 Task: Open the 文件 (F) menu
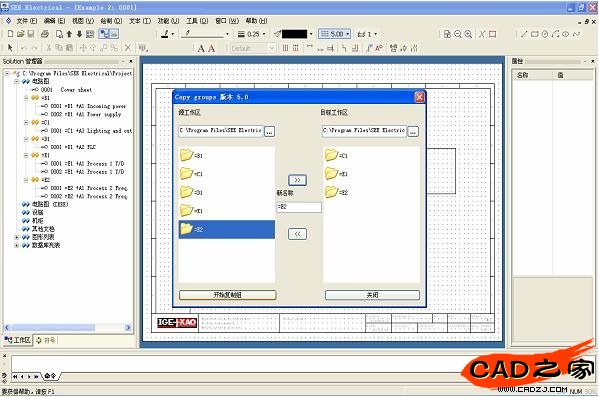pos(26,21)
